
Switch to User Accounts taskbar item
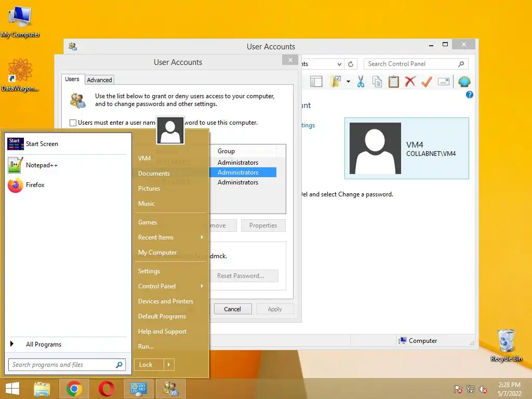click(170, 389)
